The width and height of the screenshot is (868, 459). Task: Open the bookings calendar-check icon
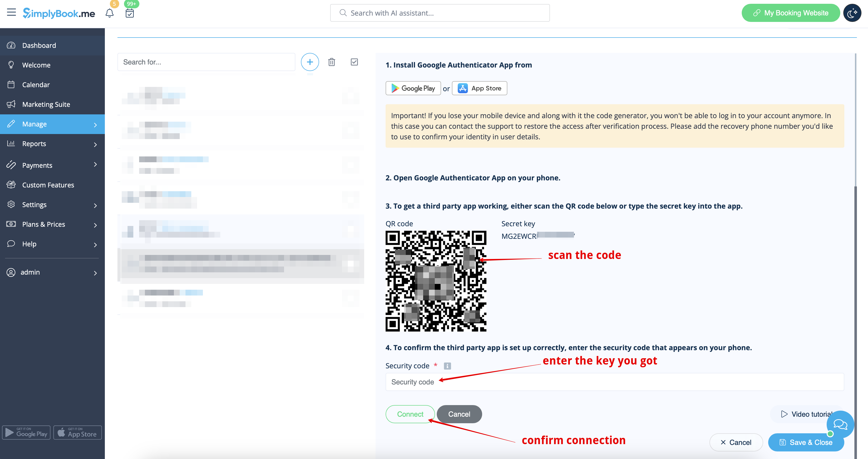pyautogui.click(x=130, y=13)
